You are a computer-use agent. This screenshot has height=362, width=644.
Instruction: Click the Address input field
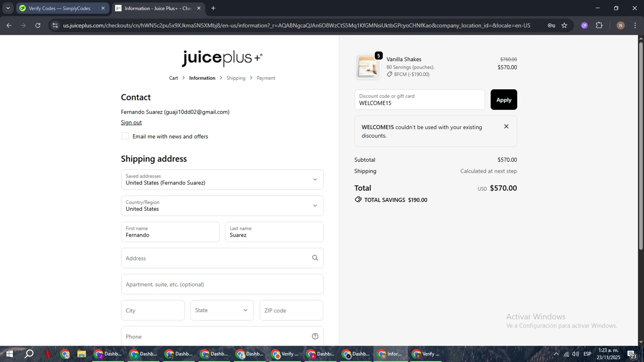pos(222,258)
